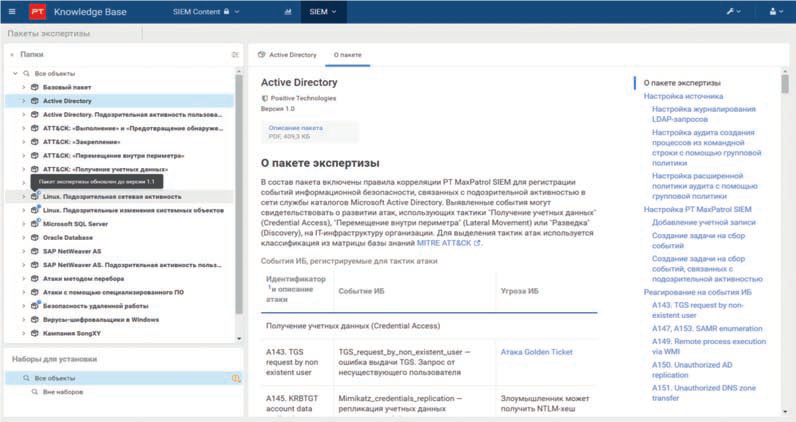Click the search icon beside Вне наборов
Screen dimensions: 796x422
(x=35, y=392)
